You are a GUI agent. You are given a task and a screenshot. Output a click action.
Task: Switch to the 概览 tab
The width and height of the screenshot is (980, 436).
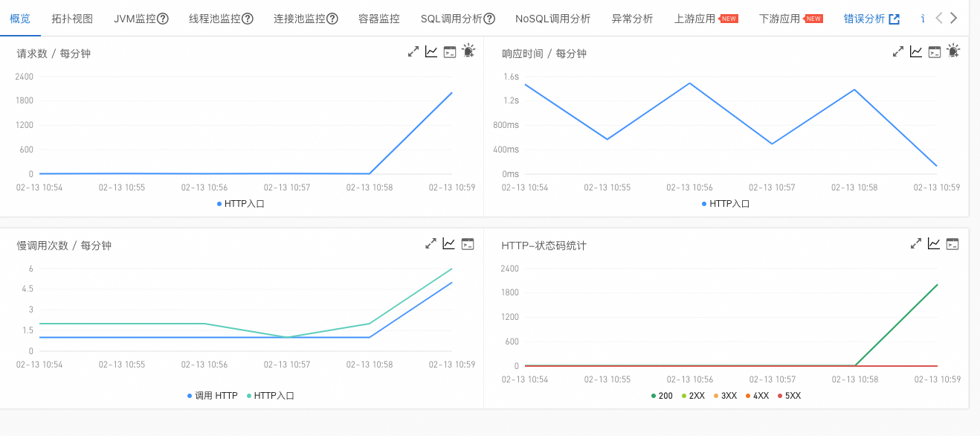click(21, 19)
